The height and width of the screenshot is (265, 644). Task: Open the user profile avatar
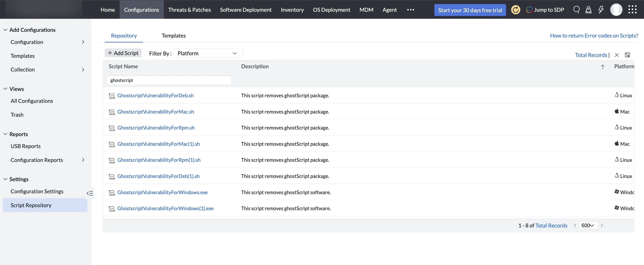tap(616, 10)
